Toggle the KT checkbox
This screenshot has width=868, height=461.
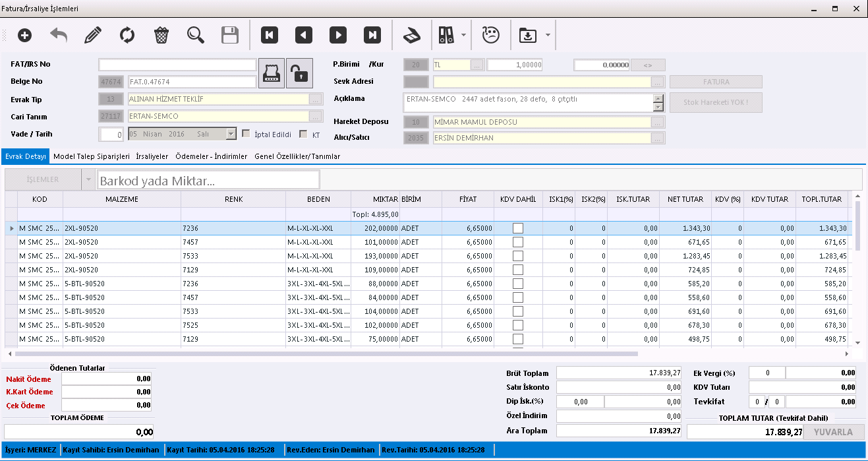coord(303,134)
